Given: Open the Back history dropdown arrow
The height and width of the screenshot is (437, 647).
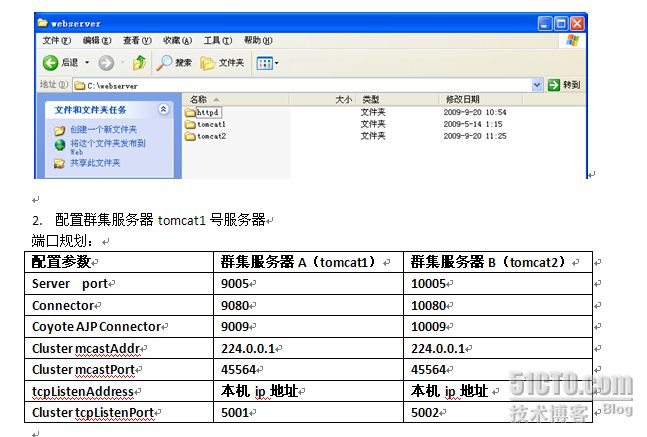Looking at the screenshot, I should pyautogui.click(x=87, y=63).
